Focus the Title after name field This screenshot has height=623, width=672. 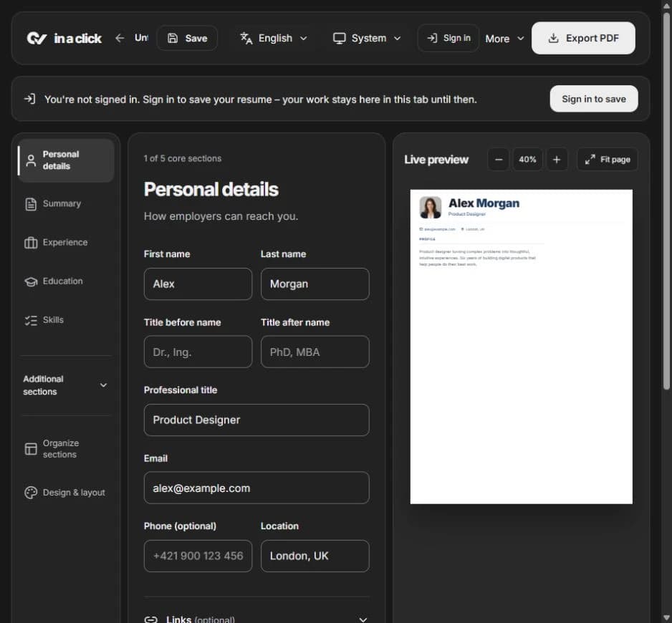pos(315,352)
